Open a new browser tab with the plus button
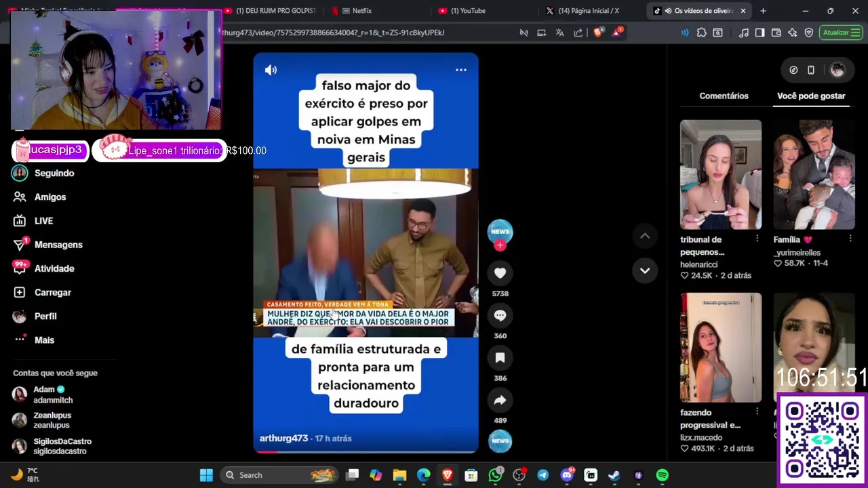 763,11
